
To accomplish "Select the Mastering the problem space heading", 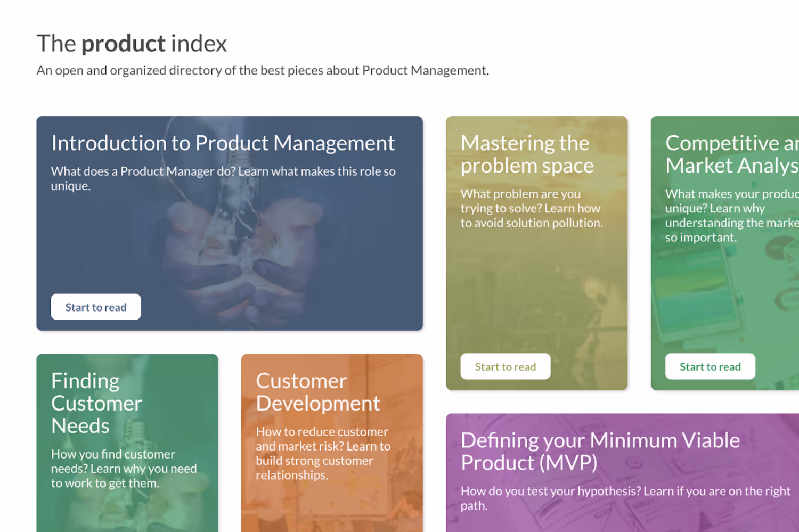I will (527, 154).
